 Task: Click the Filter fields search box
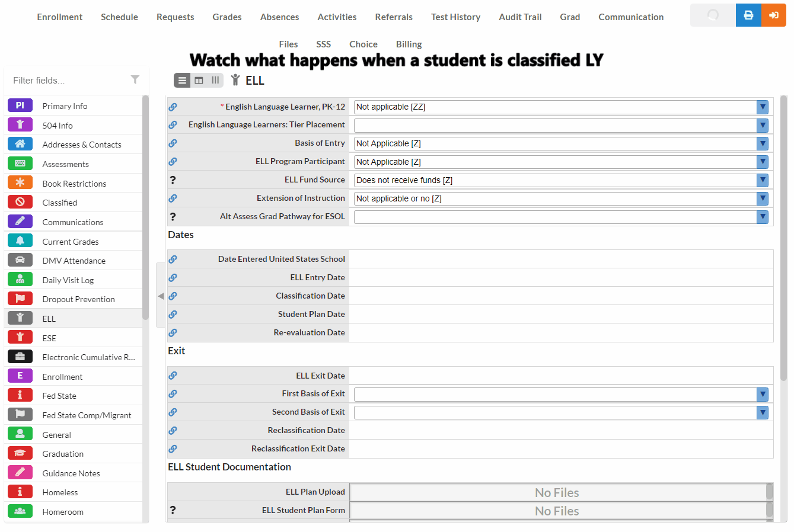68,81
